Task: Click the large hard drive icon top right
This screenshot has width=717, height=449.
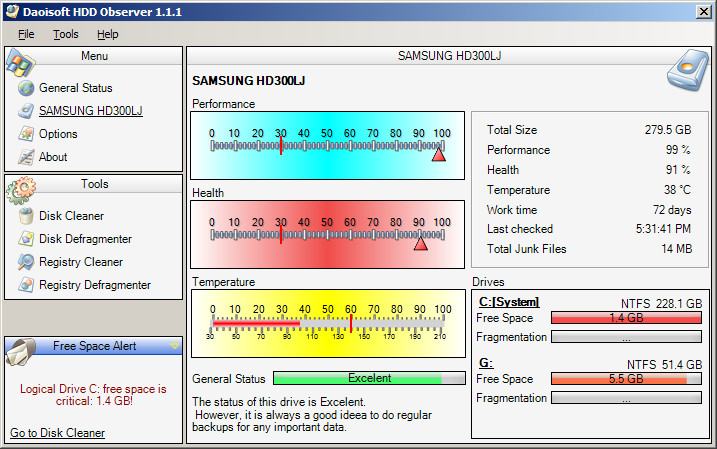Action: pyautogui.click(x=687, y=70)
